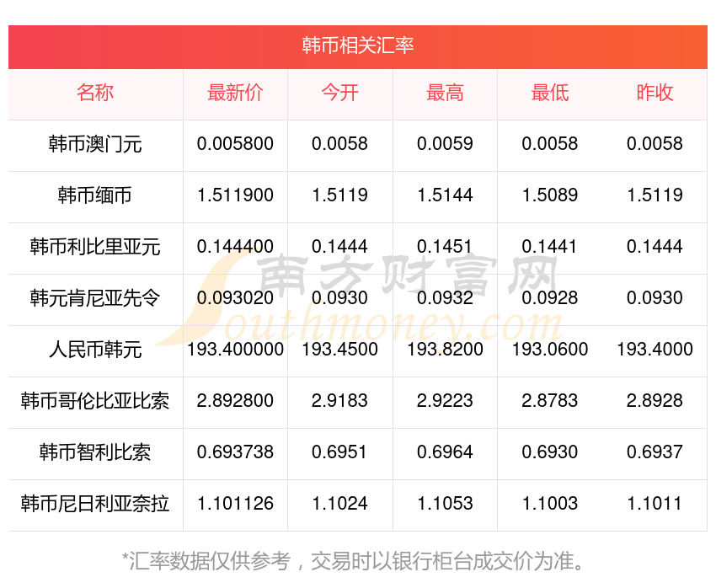Image resolution: width=716 pixels, height=588 pixels.
Task: Click latest price 1.101126 value
Action: (x=235, y=504)
